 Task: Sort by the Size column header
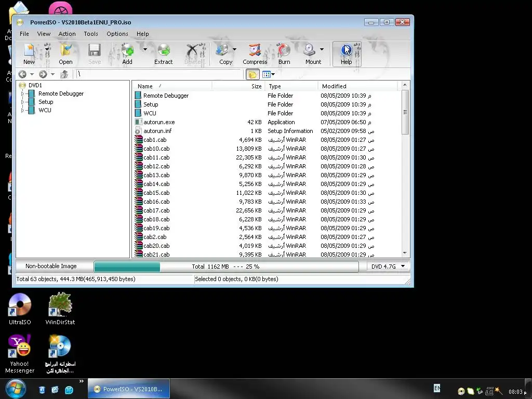[x=238, y=86]
